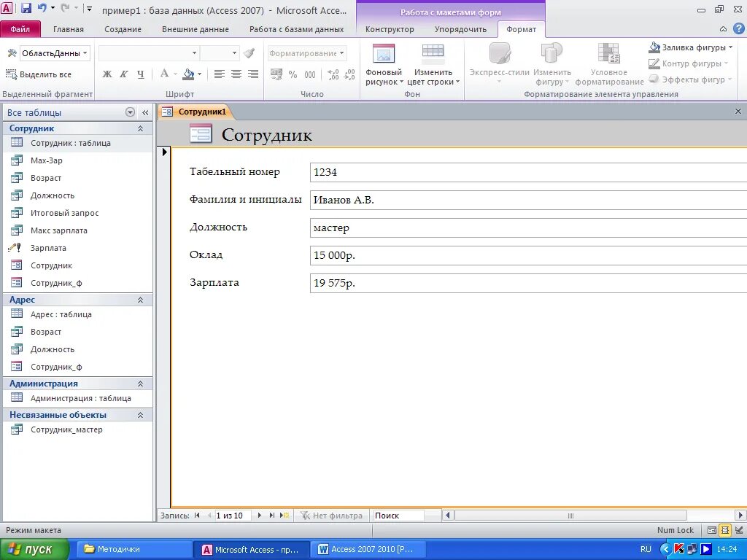Apply thousands separator 000 format
Image resolution: width=747 pixels, height=560 pixels.
tap(309, 74)
